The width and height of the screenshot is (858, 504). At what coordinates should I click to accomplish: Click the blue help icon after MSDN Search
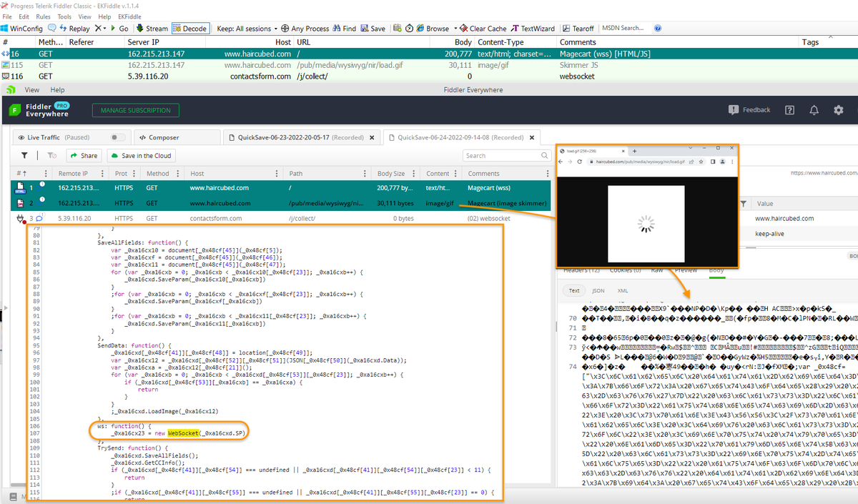pyautogui.click(x=658, y=29)
